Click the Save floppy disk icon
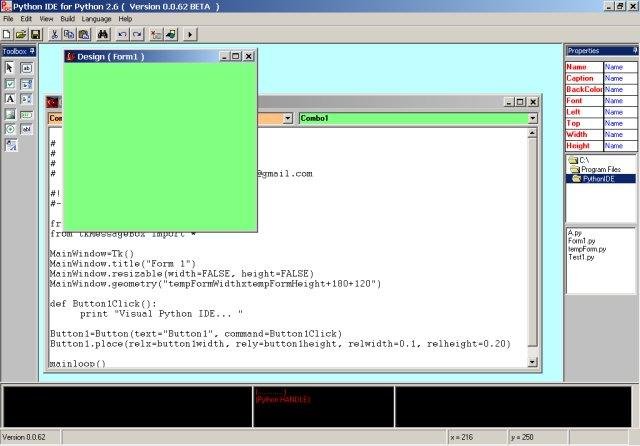 36,34
